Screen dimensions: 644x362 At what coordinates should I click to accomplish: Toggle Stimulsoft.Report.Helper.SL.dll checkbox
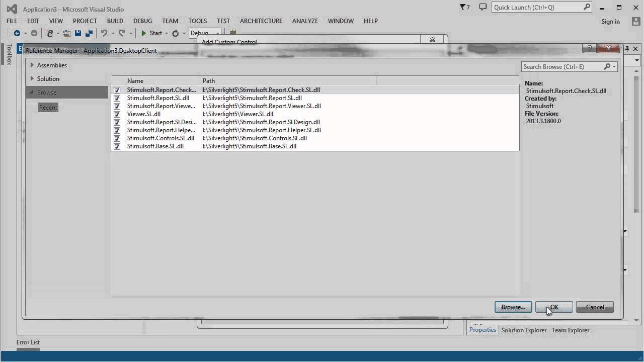[x=117, y=130]
